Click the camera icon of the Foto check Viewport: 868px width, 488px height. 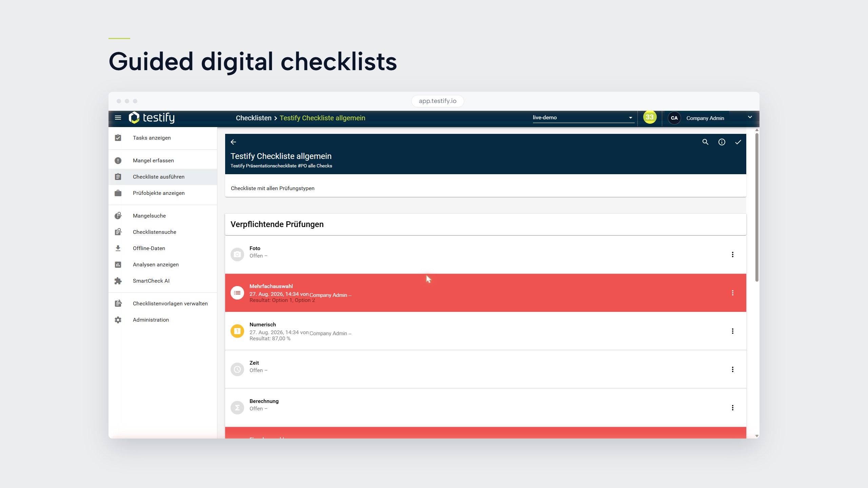(x=237, y=255)
